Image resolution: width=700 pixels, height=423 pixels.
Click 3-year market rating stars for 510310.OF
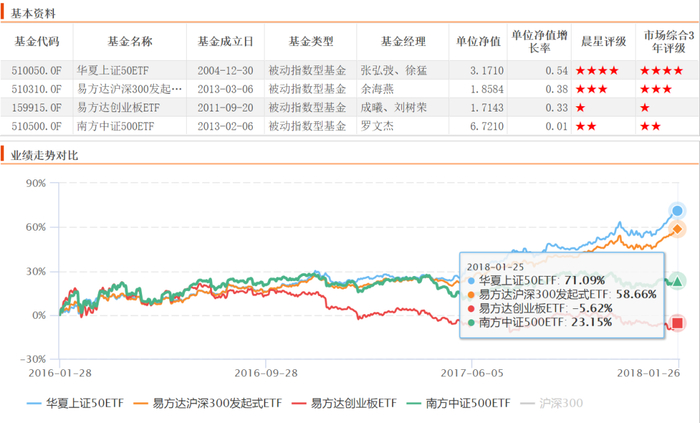pos(656,89)
